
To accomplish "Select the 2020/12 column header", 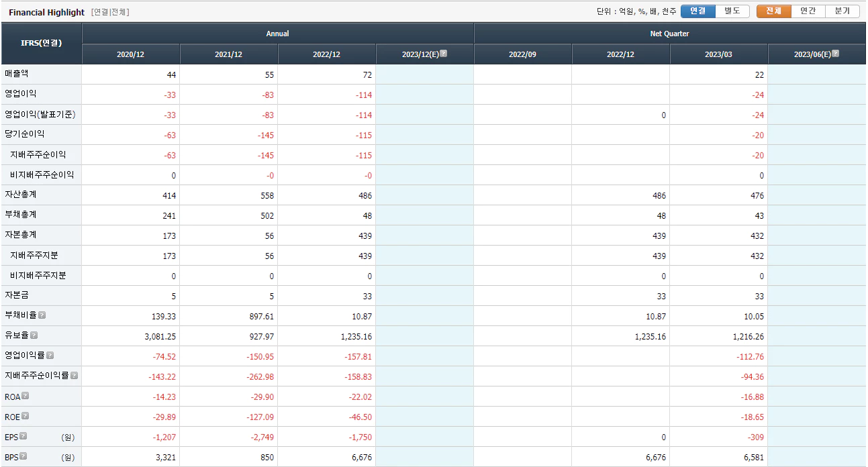I will pyautogui.click(x=131, y=54).
